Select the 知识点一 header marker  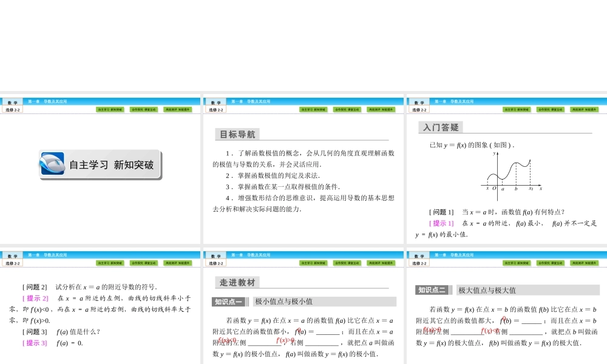(228, 302)
